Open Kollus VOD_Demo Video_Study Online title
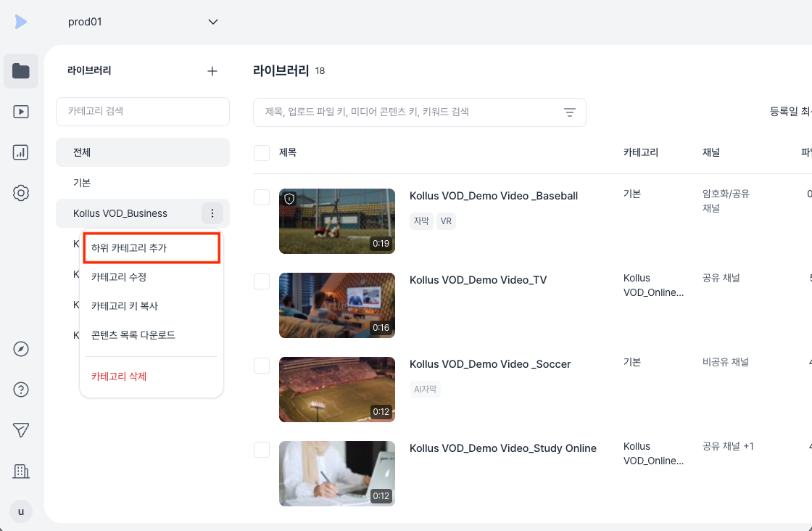Image resolution: width=812 pixels, height=531 pixels. (x=503, y=448)
